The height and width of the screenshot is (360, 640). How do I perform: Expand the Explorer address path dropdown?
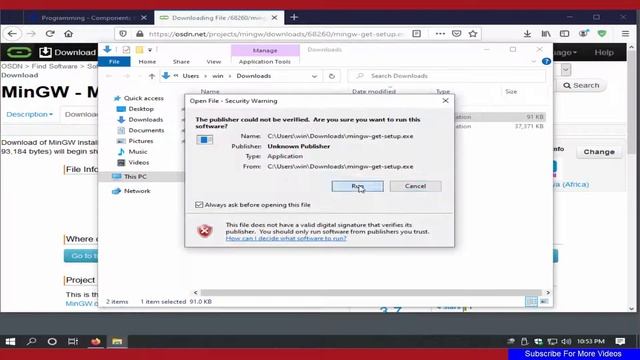[314, 76]
